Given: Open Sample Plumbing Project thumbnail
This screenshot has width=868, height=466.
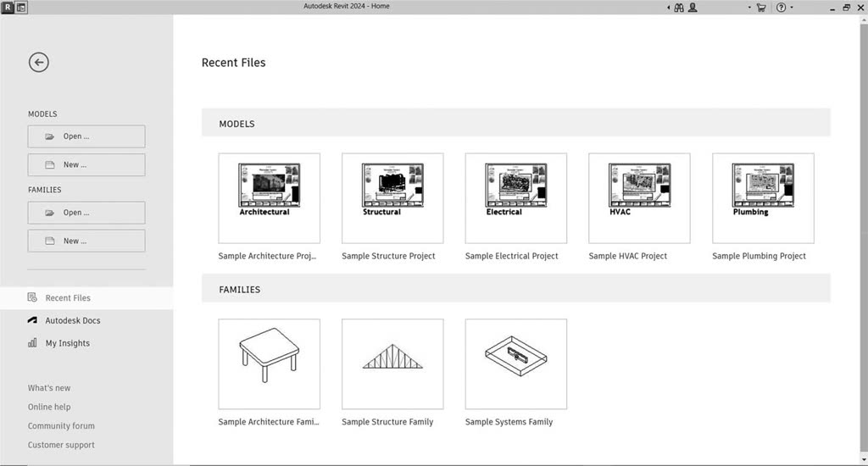Looking at the screenshot, I should (763, 198).
